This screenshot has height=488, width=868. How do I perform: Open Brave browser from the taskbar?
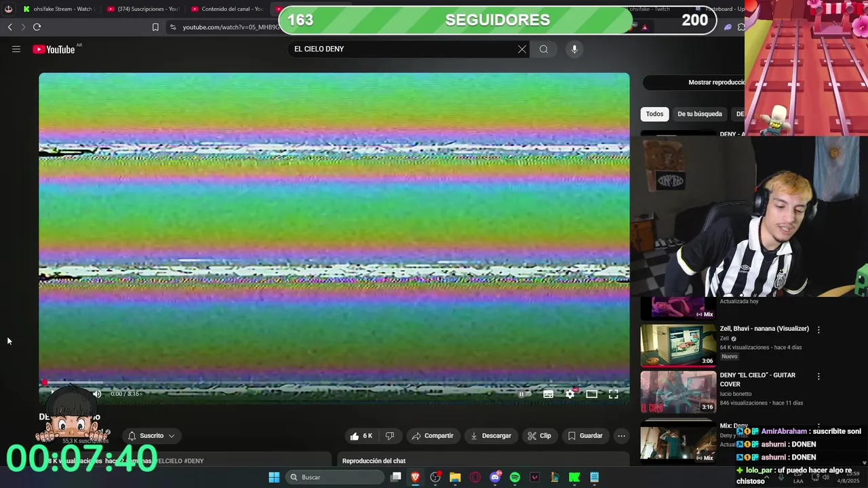(415, 477)
